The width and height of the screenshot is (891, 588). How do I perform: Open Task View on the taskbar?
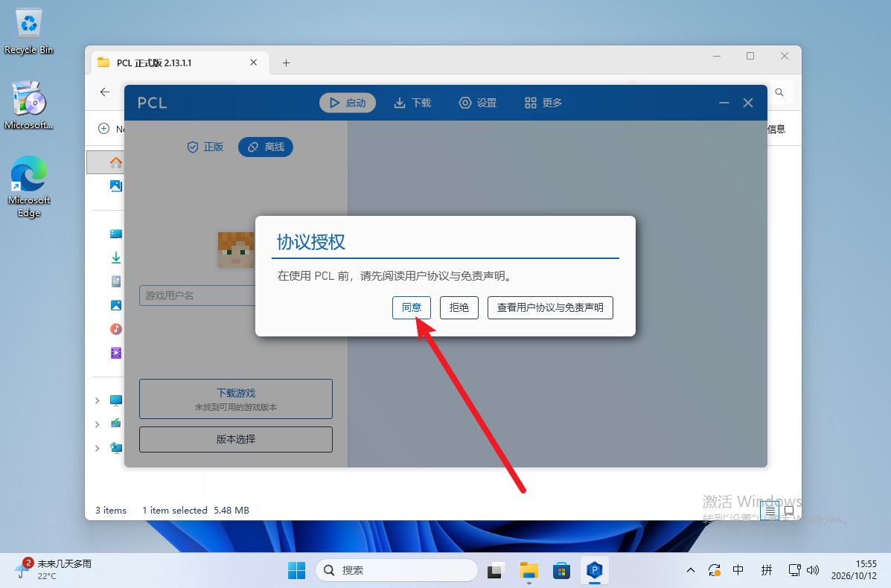tap(496, 570)
